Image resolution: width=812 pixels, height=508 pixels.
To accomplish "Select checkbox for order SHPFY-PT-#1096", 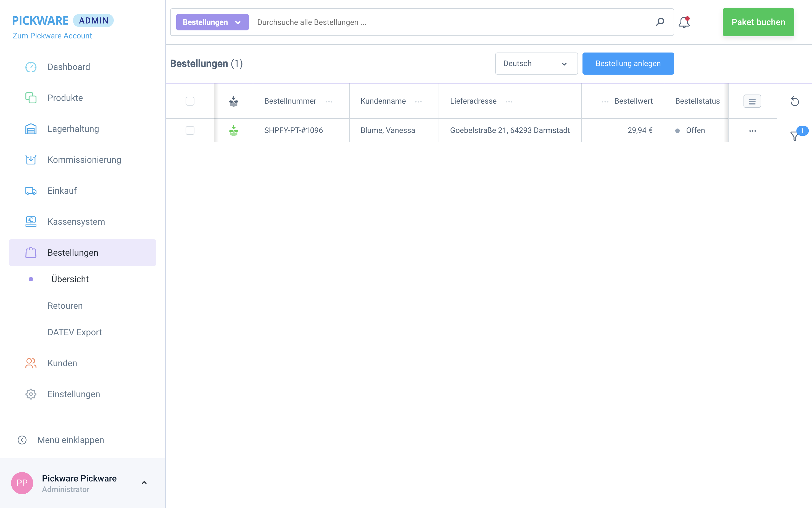I will pyautogui.click(x=190, y=130).
